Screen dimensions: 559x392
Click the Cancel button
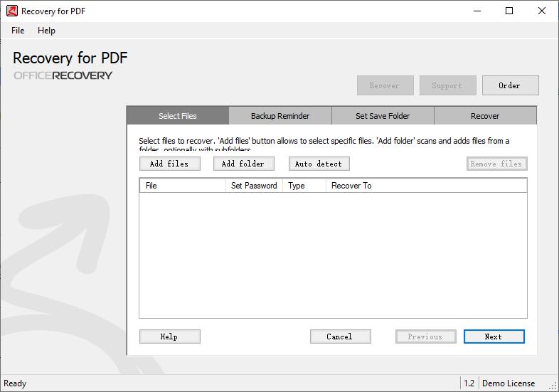tap(341, 337)
